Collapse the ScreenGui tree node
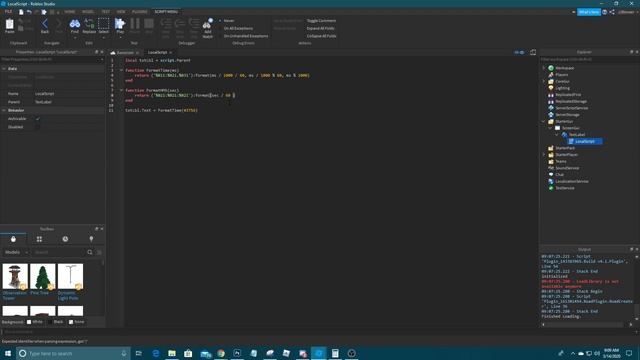 tap(550, 128)
